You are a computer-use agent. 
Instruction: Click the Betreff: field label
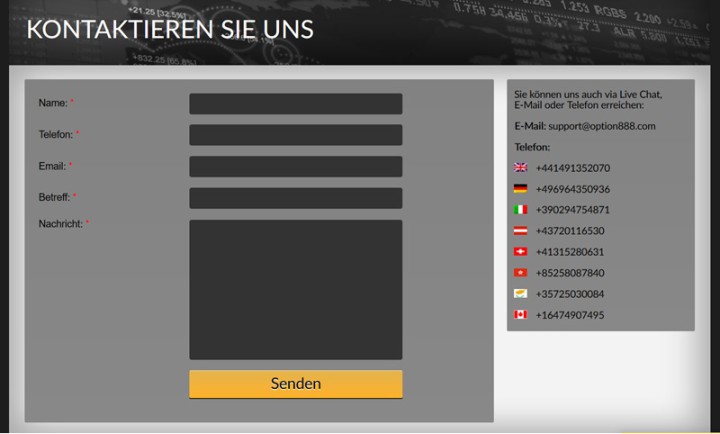[x=55, y=197]
